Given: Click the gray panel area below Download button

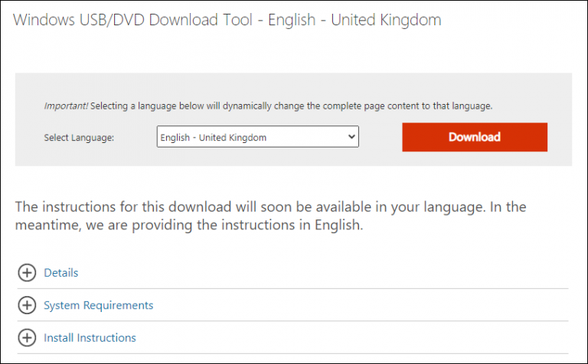Looking at the screenshot, I should [475, 159].
